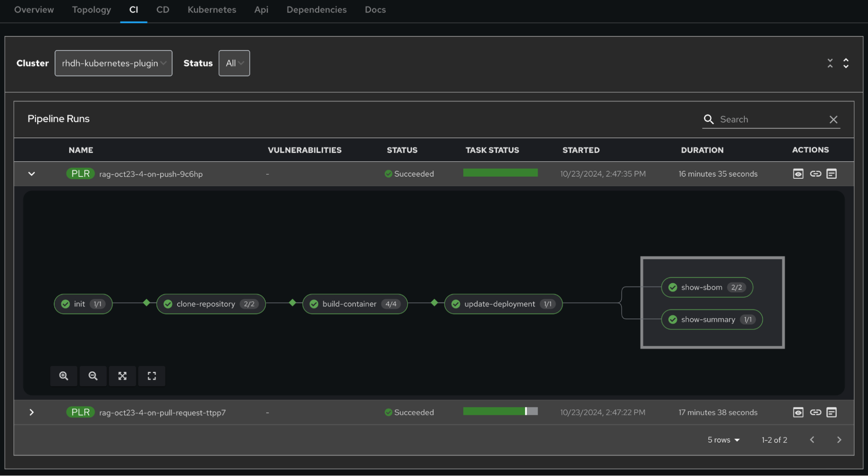
Task: Go to the previous page of runs
Action: 812,440
